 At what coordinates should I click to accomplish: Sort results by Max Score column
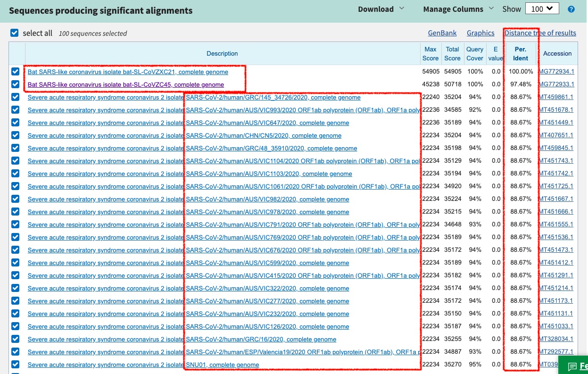[x=431, y=53]
